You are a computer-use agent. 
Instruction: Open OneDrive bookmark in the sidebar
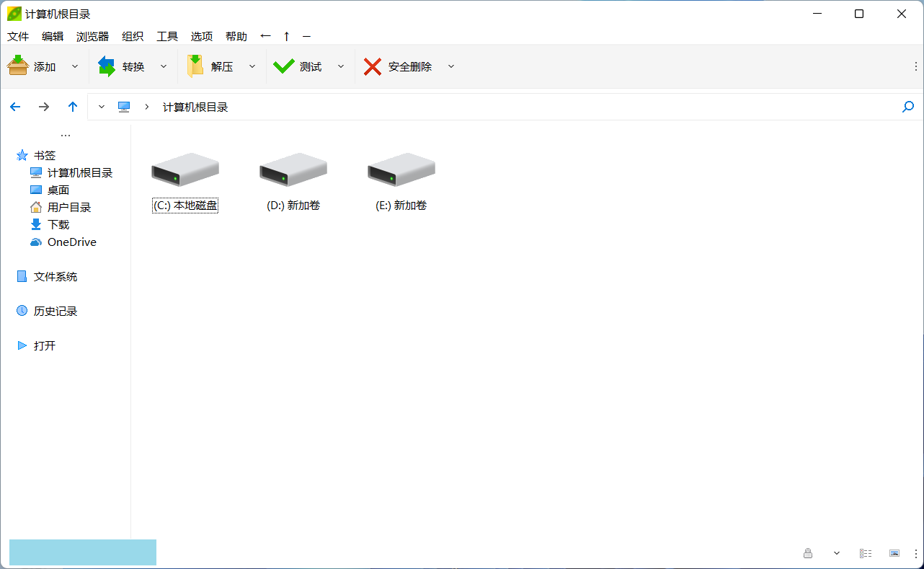(71, 242)
